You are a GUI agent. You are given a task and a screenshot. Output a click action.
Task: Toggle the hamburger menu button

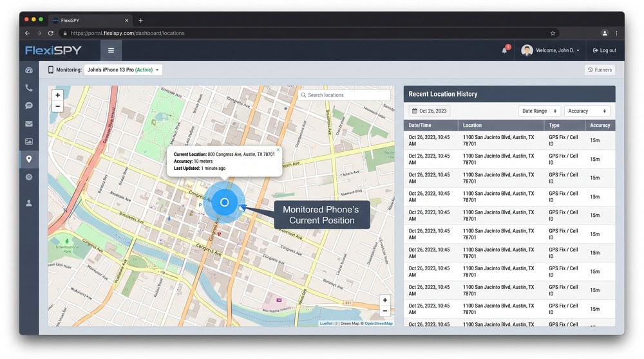[111, 50]
